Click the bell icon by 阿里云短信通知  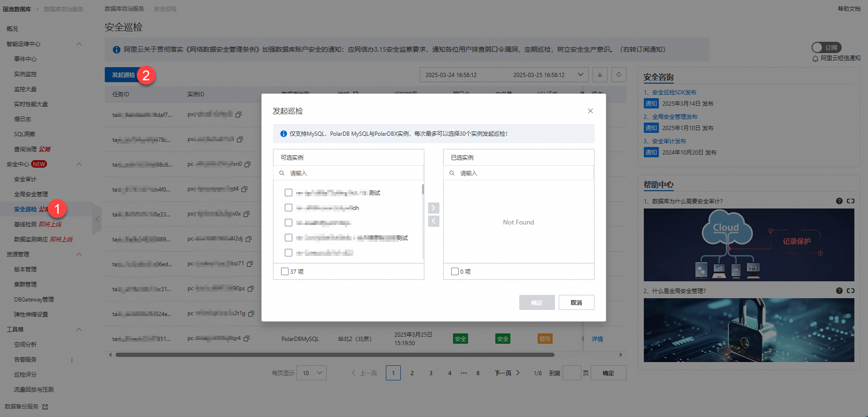click(x=815, y=59)
